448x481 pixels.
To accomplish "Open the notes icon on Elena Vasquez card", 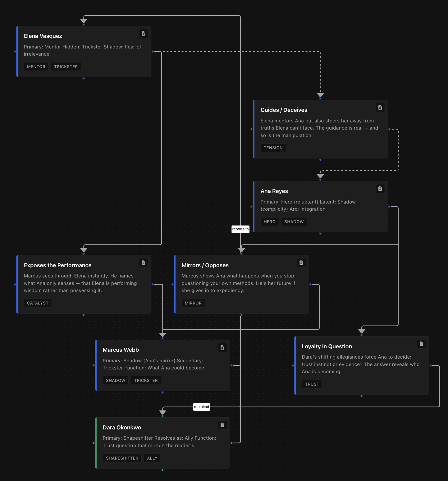I will (x=143, y=34).
